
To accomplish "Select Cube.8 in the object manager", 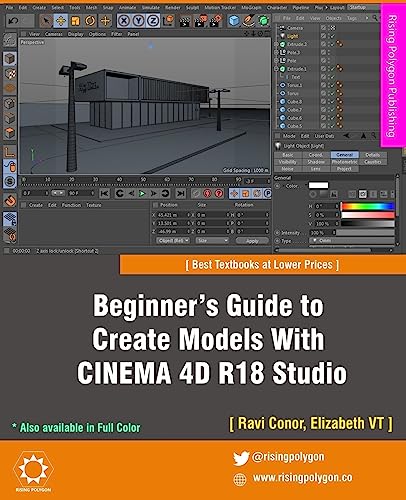I will pyautogui.click(x=295, y=101).
